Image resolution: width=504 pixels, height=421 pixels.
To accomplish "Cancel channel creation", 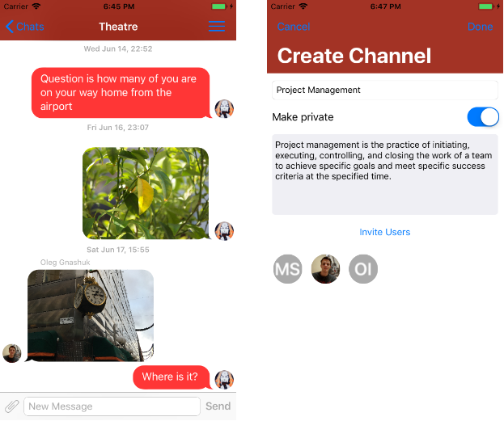I will pos(294,27).
